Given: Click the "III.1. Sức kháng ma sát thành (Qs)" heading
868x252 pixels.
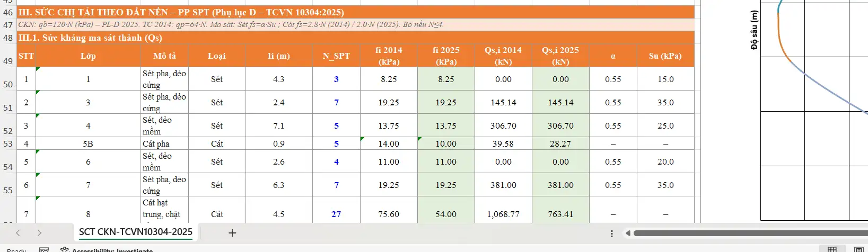Looking at the screenshot, I should pyautogui.click(x=90, y=38).
